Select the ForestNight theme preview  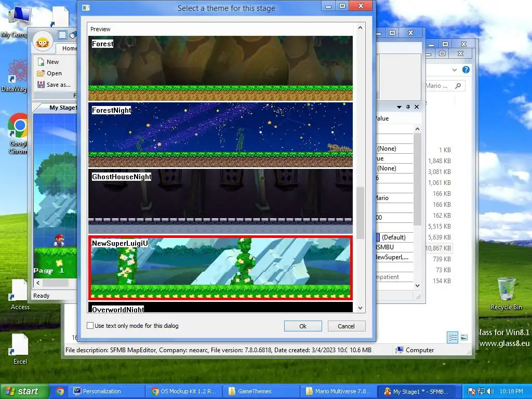tap(220, 135)
